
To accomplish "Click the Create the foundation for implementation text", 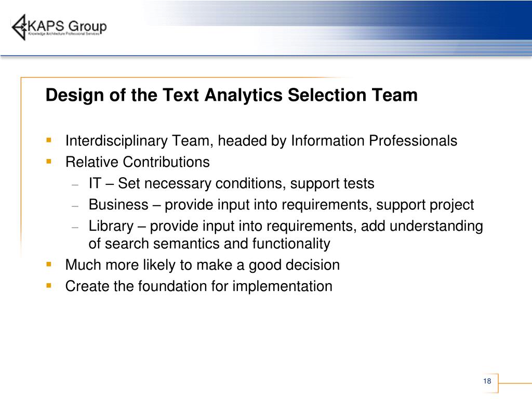I will click(x=199, y=286).
